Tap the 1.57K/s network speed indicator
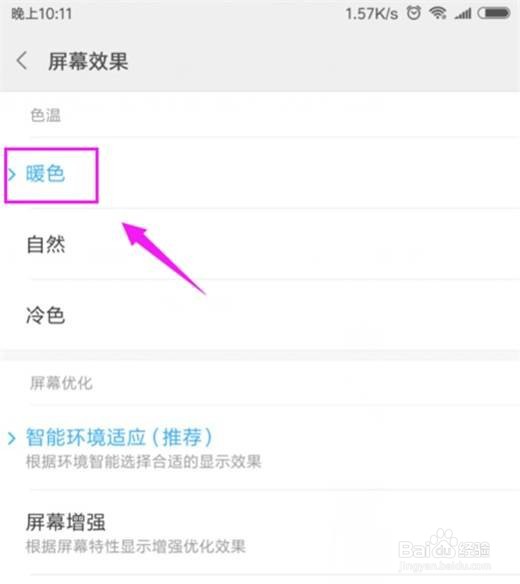This screenshot has height=584, width=520. coord(371,14)
